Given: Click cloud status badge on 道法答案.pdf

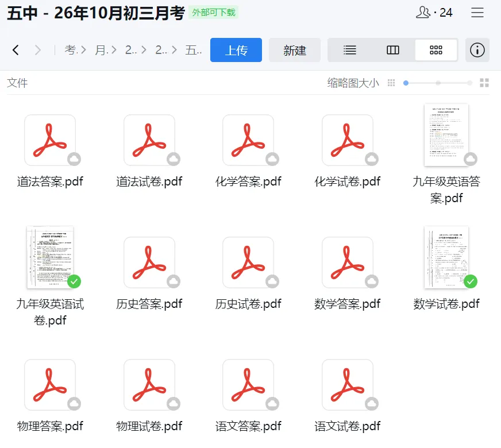Looking at the screenshot, I should [74, 159].
